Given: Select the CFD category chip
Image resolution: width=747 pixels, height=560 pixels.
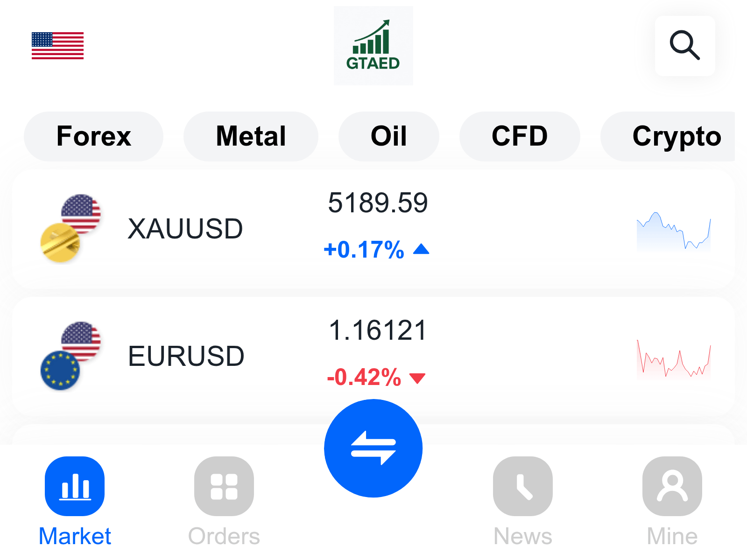Looking at the screenshot, I should tap(520, 136).
